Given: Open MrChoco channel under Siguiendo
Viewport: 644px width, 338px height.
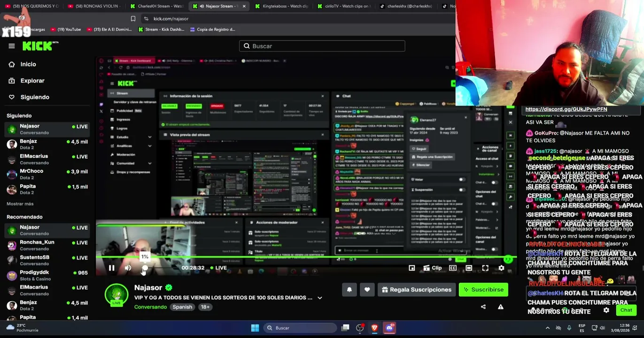Looking at the screenshot, I should coord(47,174).
